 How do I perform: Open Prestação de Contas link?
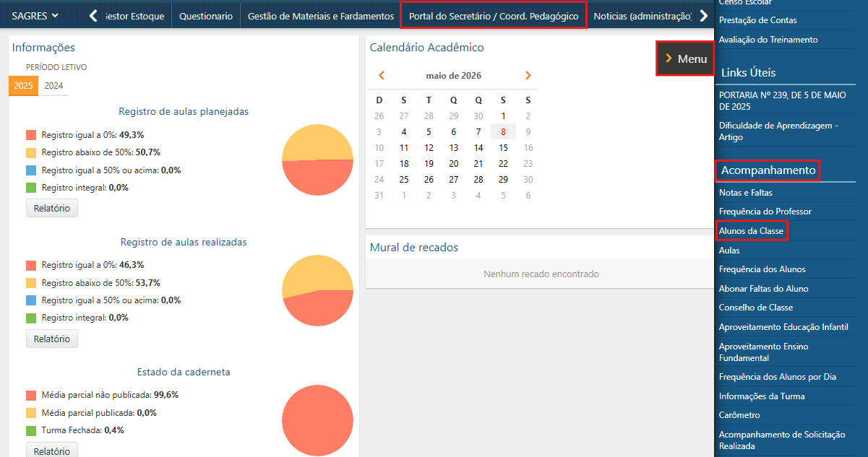[x=760, y=20]
